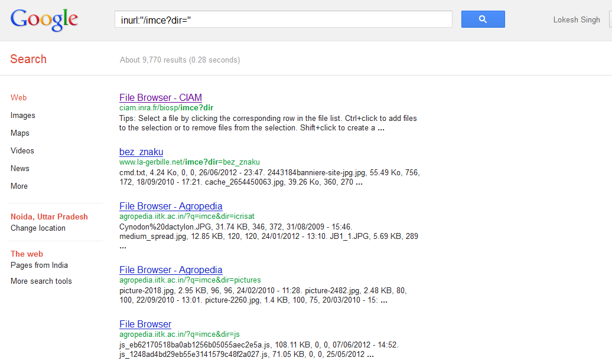Click the snippet starting with Tips: Select a file
The width and height of the screenshot is (612, 364).
click(x=268, y=123)
